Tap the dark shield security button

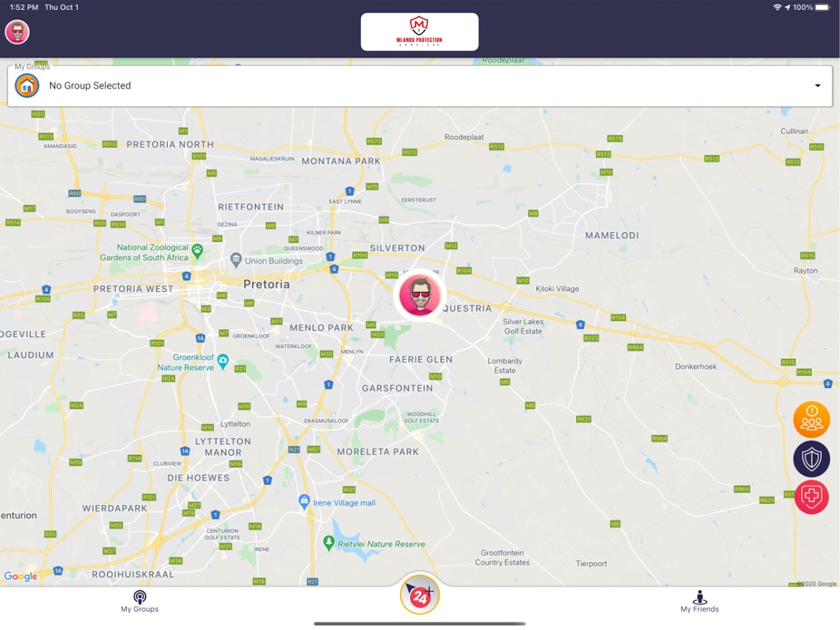pos(811,459)
